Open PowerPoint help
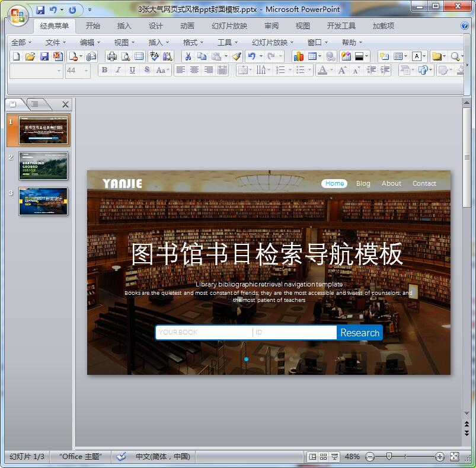This screenshot has width=476, height=468. 465,26
